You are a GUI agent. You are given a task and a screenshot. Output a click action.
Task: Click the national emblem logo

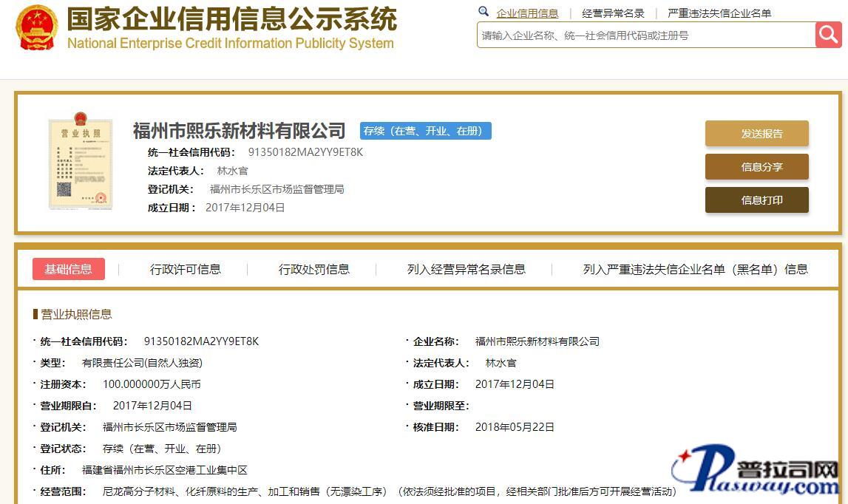pos(36,27)
